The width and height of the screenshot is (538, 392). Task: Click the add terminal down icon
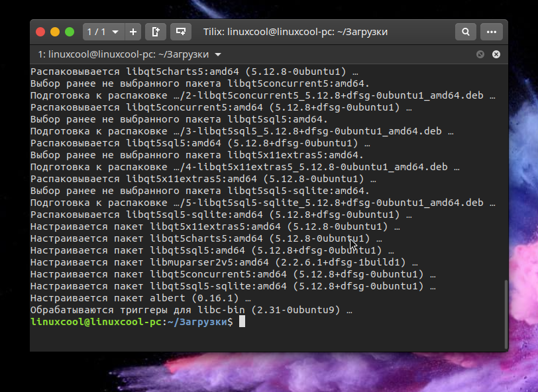[x=180, y=31]
